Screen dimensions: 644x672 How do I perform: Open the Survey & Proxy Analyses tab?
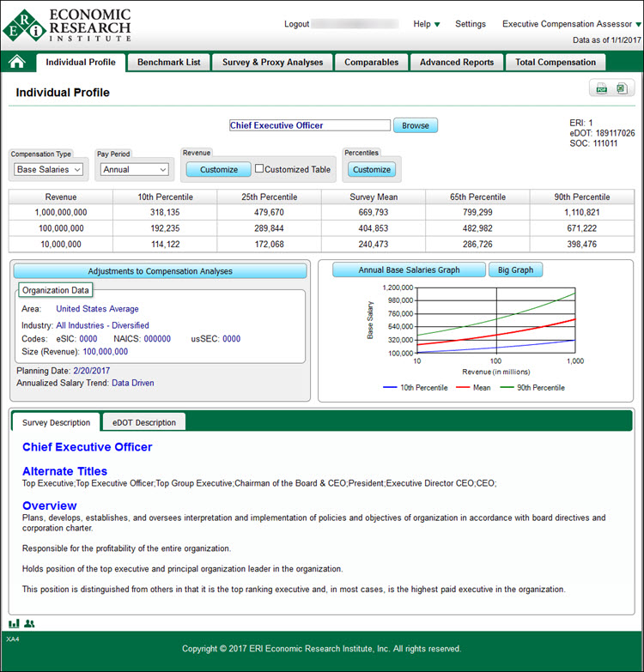tap(272, 62)
